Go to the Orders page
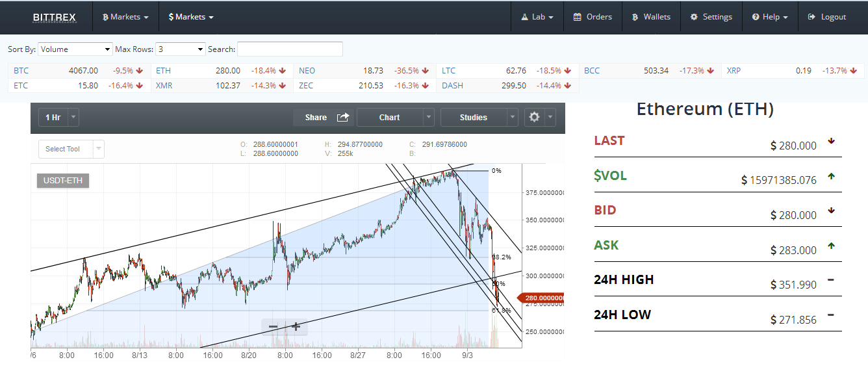The height and width of the screenshot is (375, 868). click(593, 17)
